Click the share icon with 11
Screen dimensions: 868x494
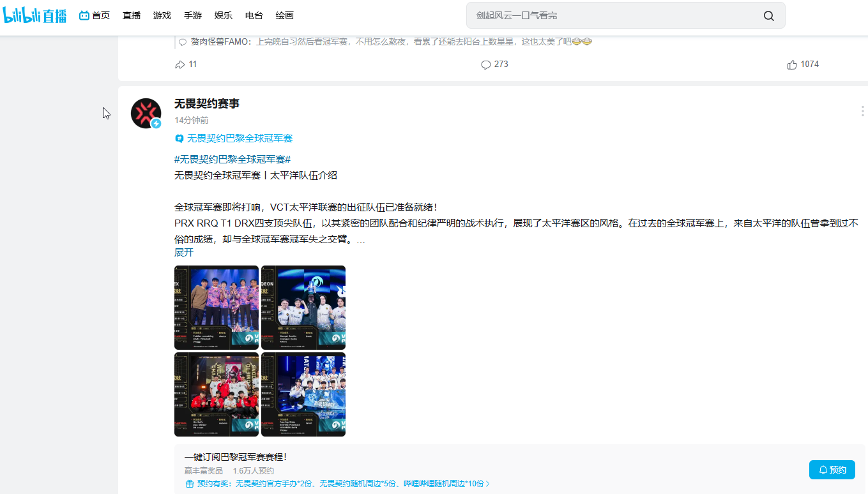click(180, 64)
